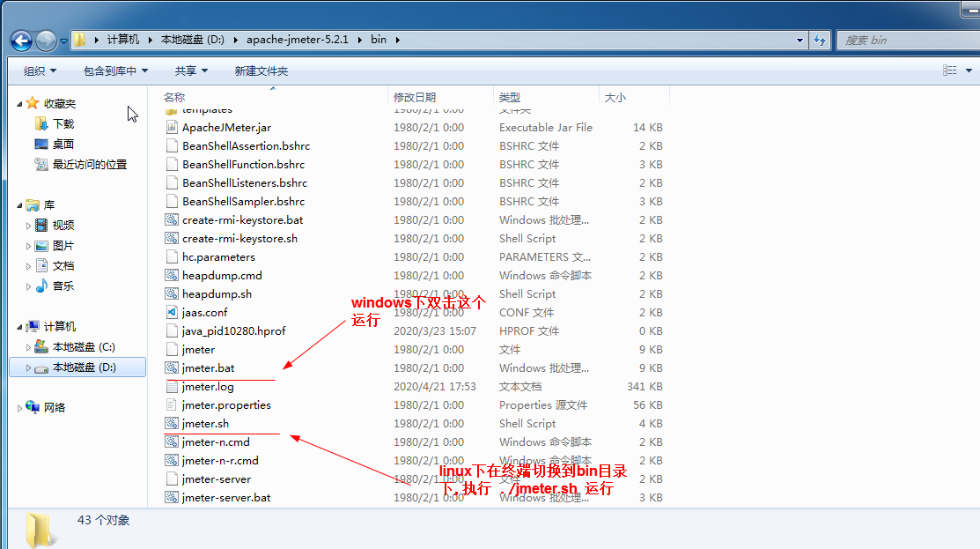Open the 包含到库中 menu
Screen dimensions: 980x549
115,70
